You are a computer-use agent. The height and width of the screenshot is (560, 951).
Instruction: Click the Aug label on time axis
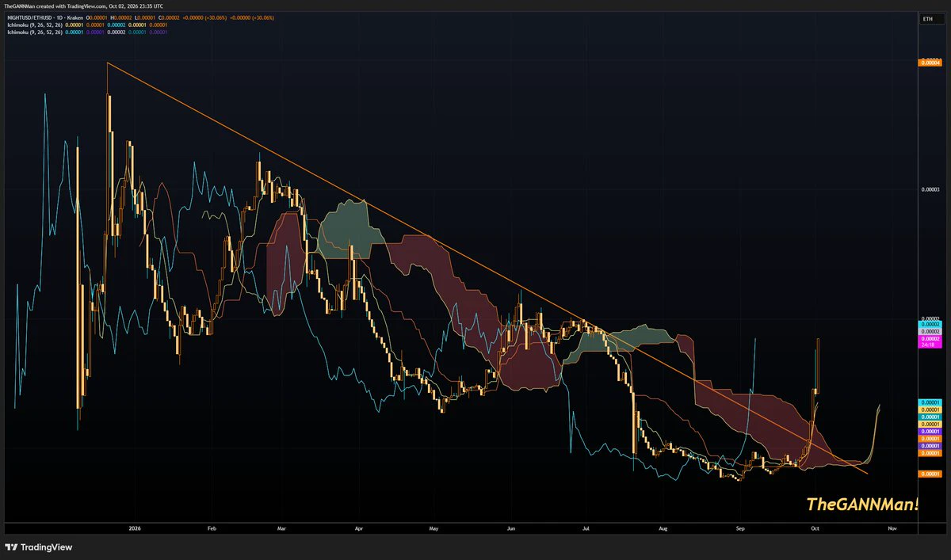663,527
